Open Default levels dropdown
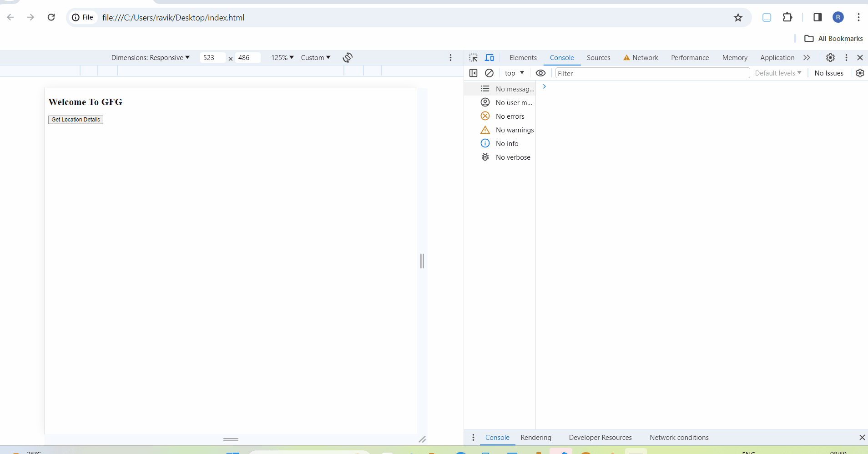868x454 pixels. [778, 73]
